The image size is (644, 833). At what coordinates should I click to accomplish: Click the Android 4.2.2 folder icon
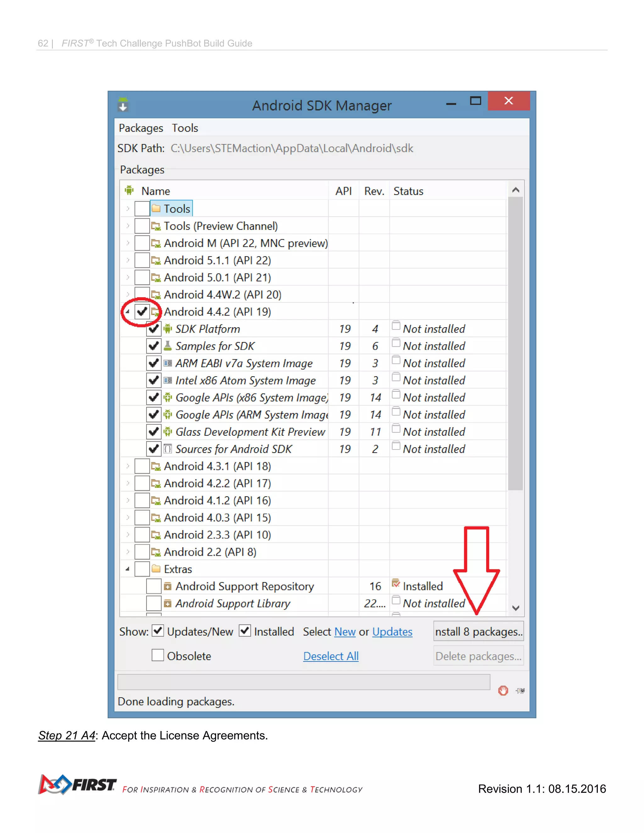tap(156, 484)
